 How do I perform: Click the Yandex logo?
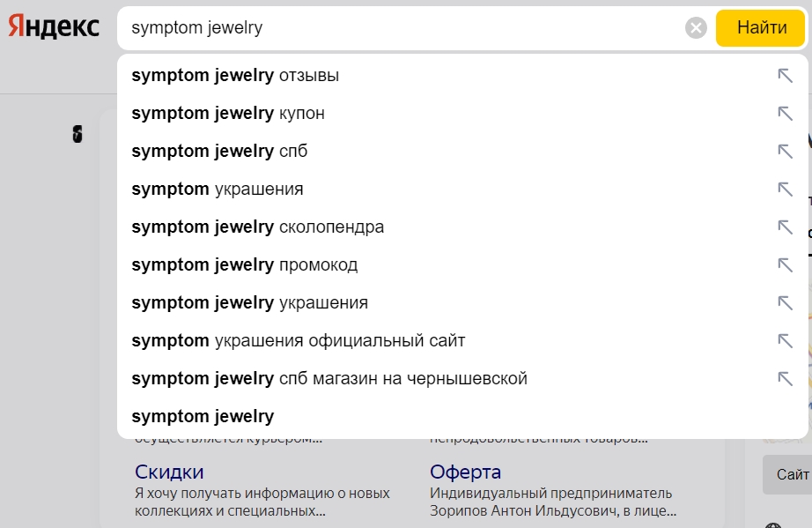click(x=54, y=27)
